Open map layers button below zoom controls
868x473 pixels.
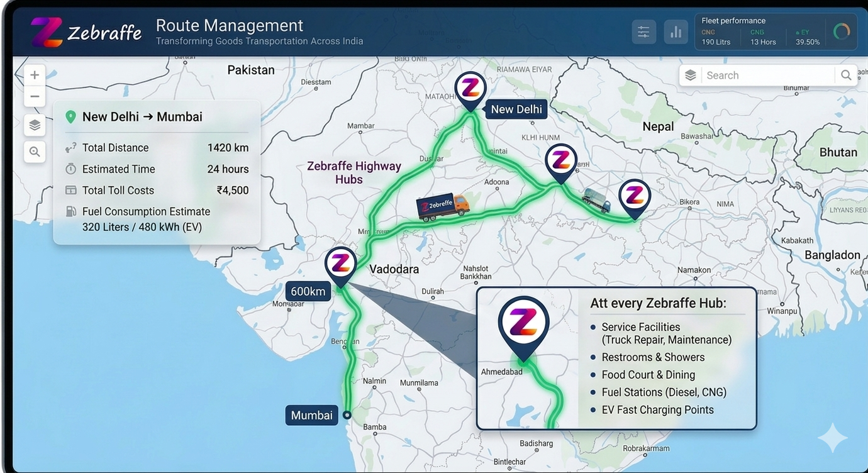(35, 125)
